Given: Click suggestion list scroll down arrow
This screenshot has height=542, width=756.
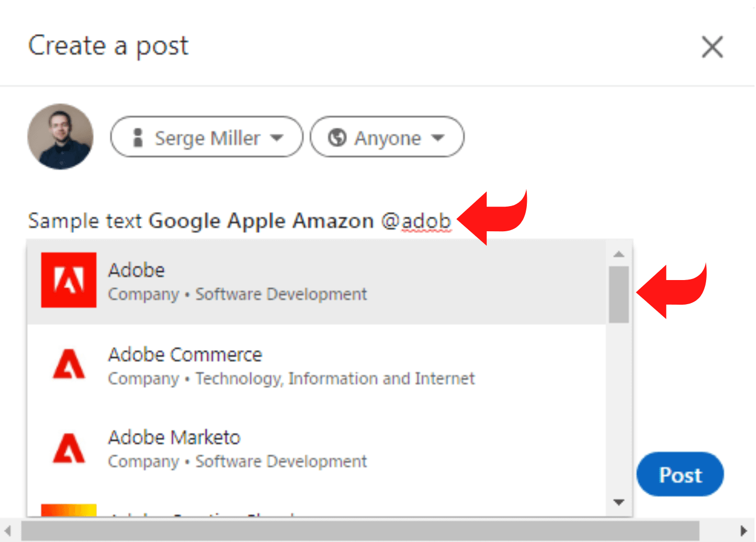Looking at the screenshot, I should 619,502.
